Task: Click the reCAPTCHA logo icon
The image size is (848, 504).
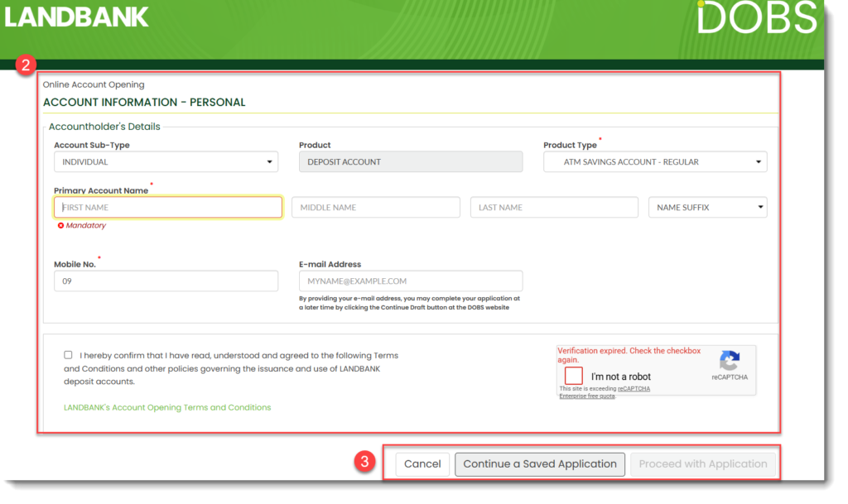Action: [729, 360]
